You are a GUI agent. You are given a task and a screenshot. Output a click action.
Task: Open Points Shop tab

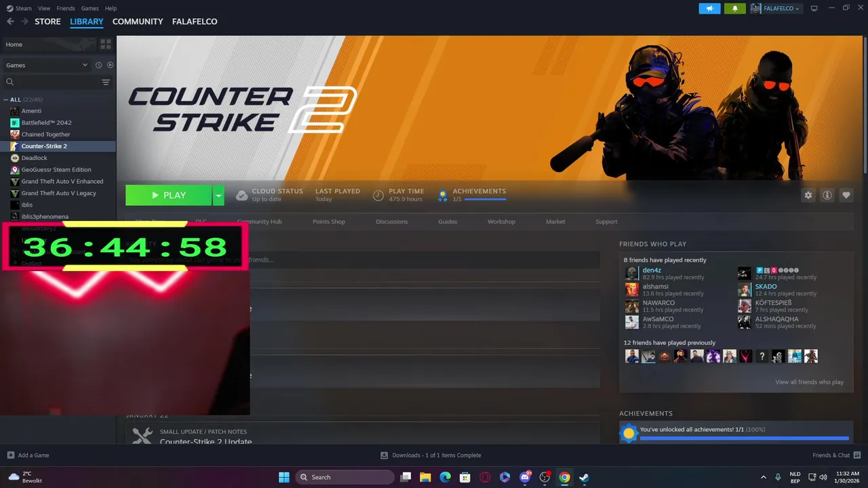click(329, 222)
